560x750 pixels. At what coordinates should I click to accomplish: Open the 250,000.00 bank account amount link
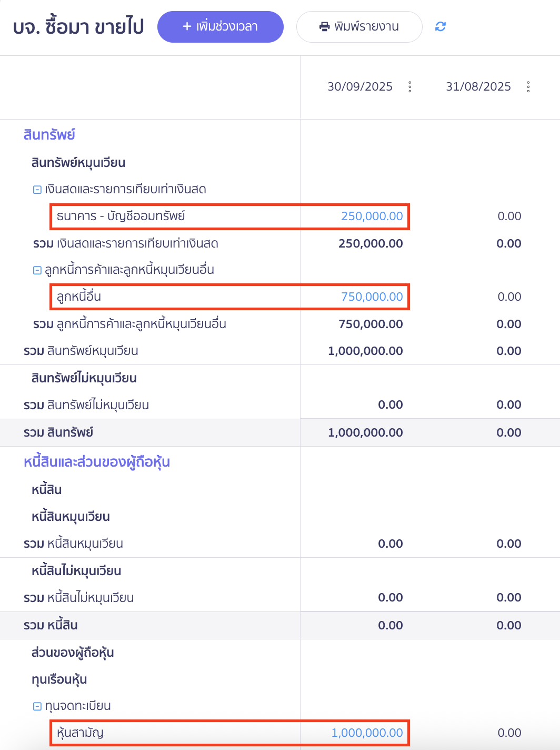pos(372,216)
